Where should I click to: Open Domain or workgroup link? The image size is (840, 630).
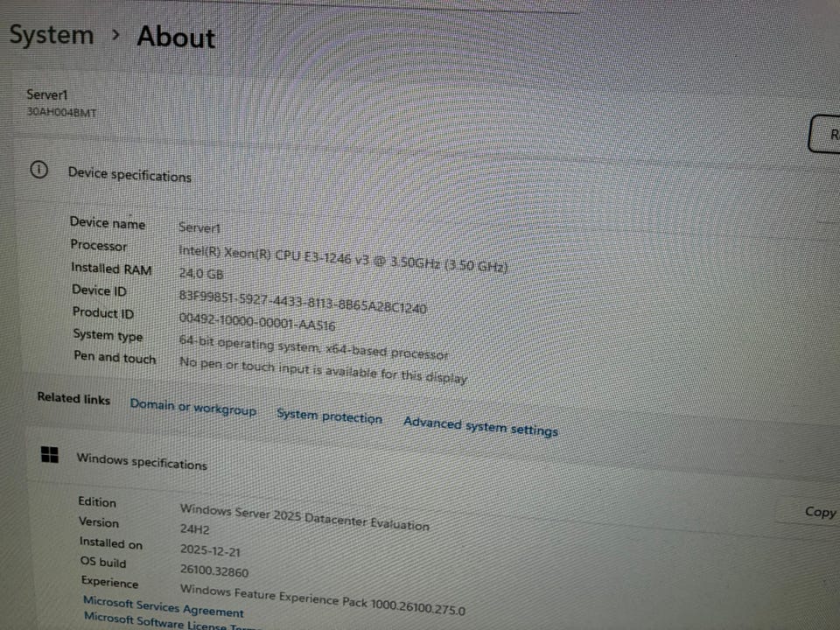click(x=192, y=407)
